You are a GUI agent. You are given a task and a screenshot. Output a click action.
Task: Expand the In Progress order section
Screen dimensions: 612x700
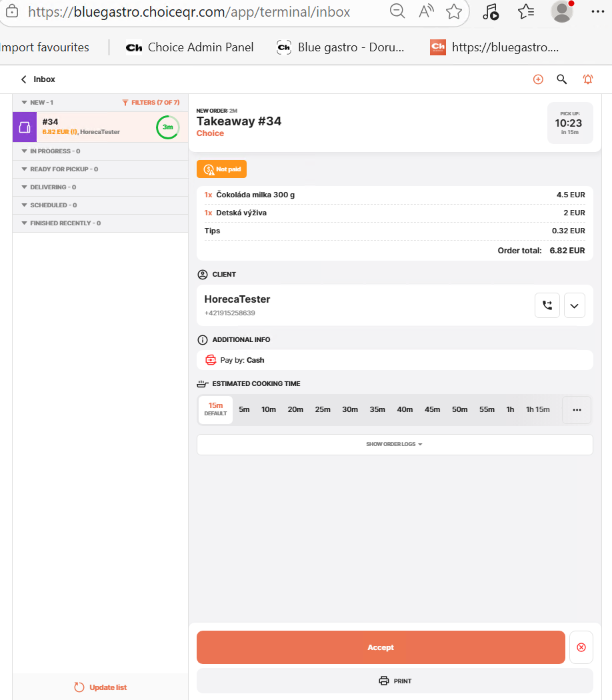[55, 151]
